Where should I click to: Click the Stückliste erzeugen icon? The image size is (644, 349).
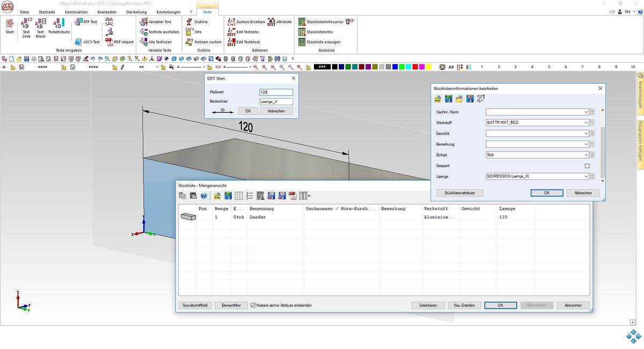(x=302, y=42)
